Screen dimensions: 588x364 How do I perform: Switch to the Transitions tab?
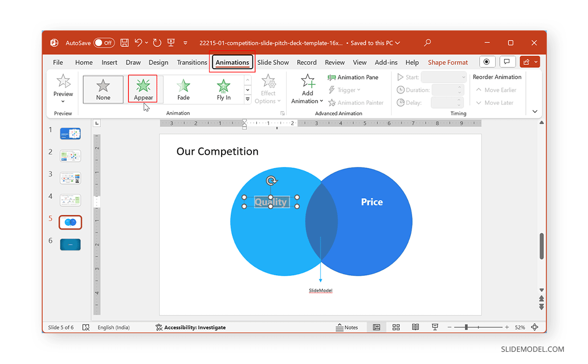point(192,62)
